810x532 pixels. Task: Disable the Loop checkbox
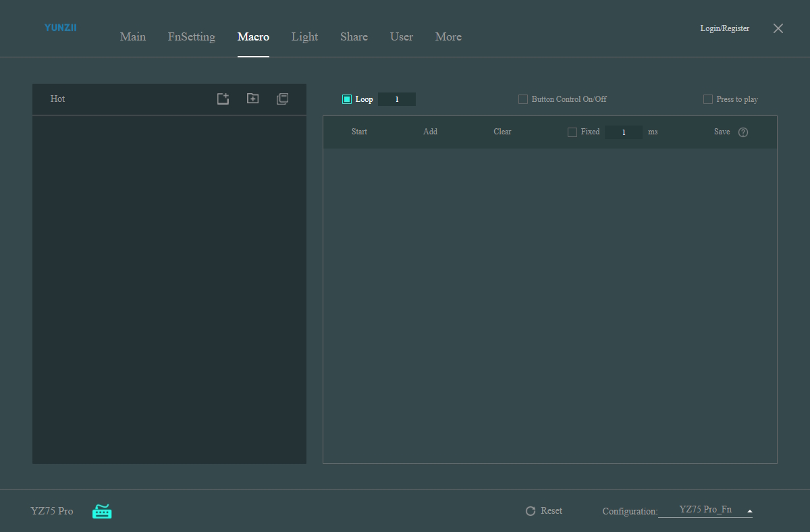347,99
